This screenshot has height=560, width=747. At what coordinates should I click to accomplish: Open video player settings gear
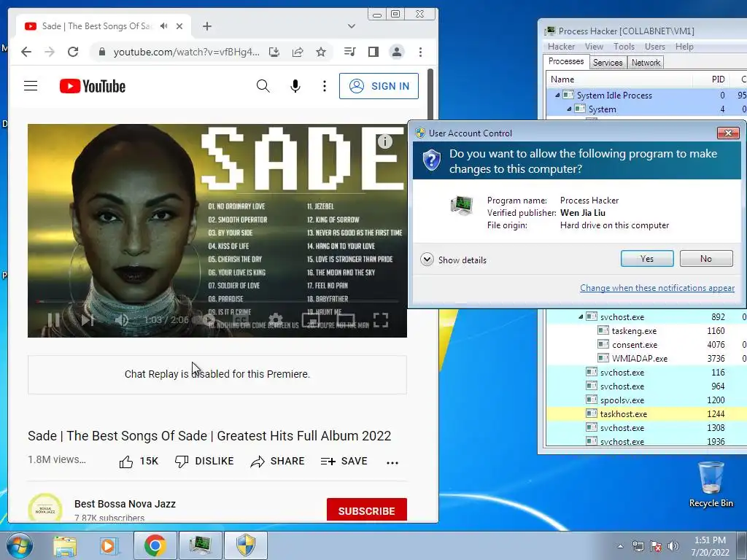pyautogui.click(x=276, y=319)
